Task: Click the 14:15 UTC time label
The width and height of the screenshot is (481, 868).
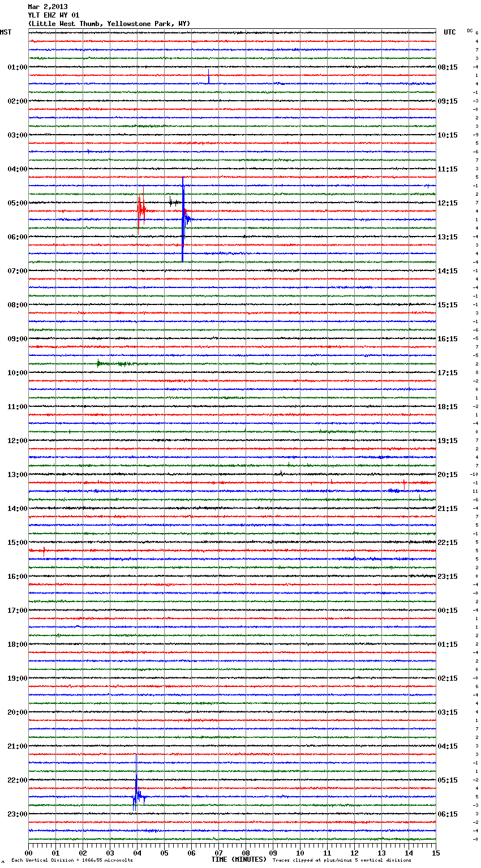Action: (x=448, y=271)
